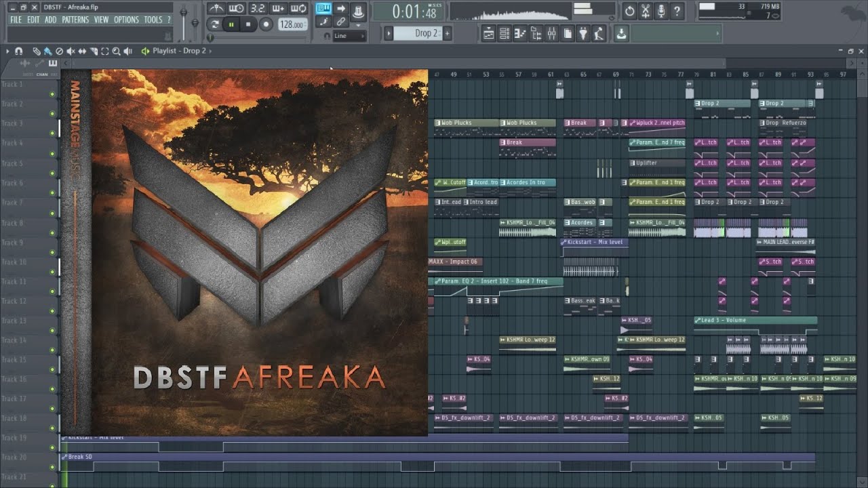868x488 pixels.
Task: Select the Zoom magnifier tool in playlist
Action: pos(116,52)
